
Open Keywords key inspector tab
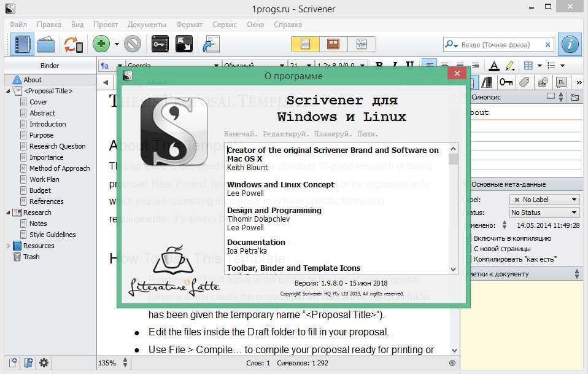pyautogui.click(x=506, y=82)
